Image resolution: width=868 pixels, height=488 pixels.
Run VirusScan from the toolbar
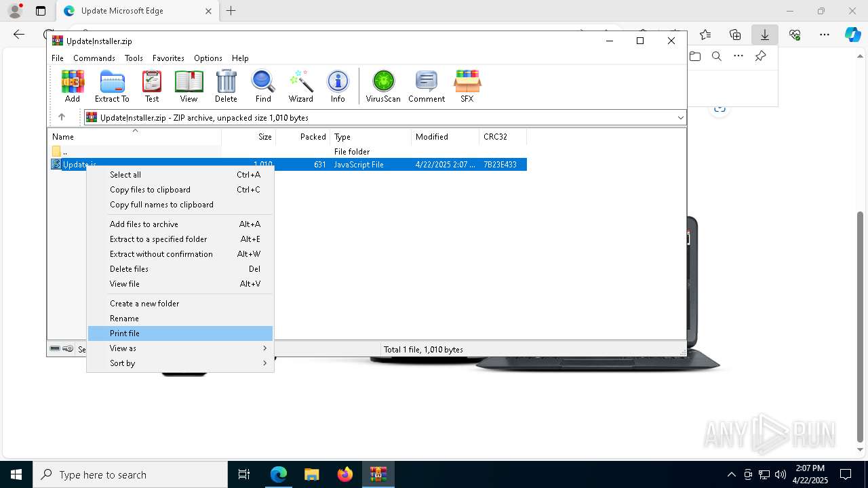click(383, 86)
